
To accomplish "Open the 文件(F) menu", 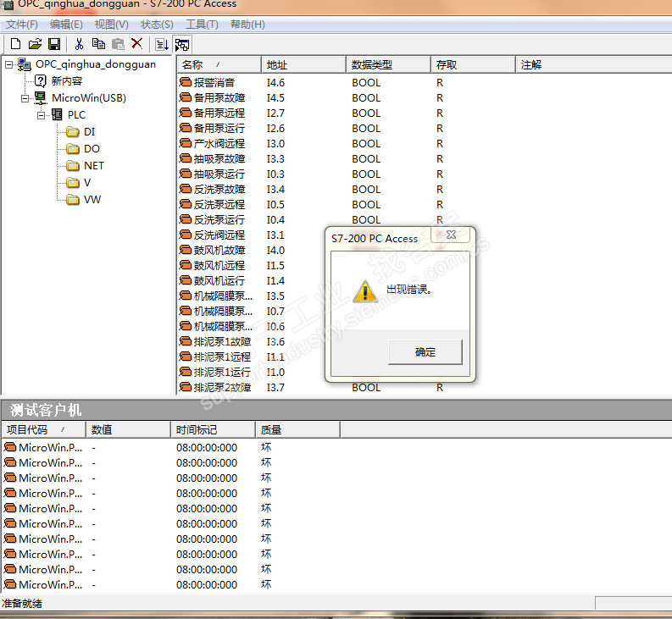I will [x=21, y=25].
